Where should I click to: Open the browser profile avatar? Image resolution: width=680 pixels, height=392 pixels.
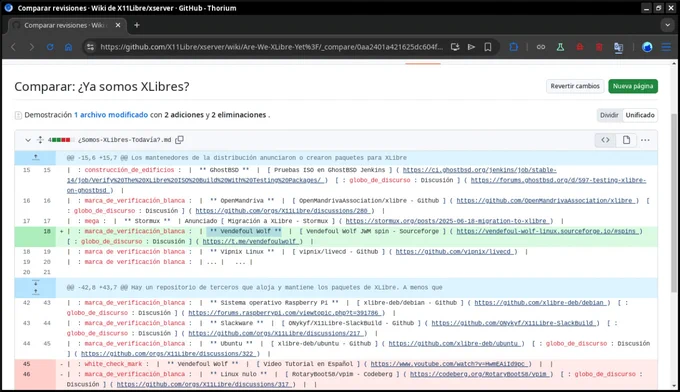pyautogui.click(x=647, y=47)
